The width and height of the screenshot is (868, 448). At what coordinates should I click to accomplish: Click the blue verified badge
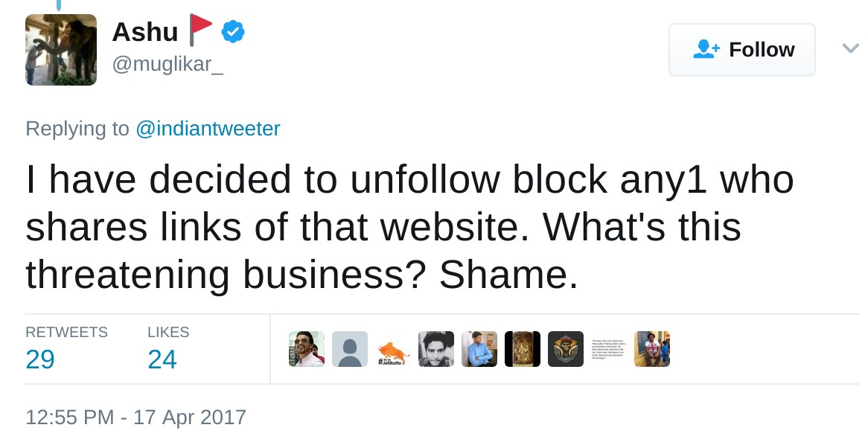tap(234, 32)
